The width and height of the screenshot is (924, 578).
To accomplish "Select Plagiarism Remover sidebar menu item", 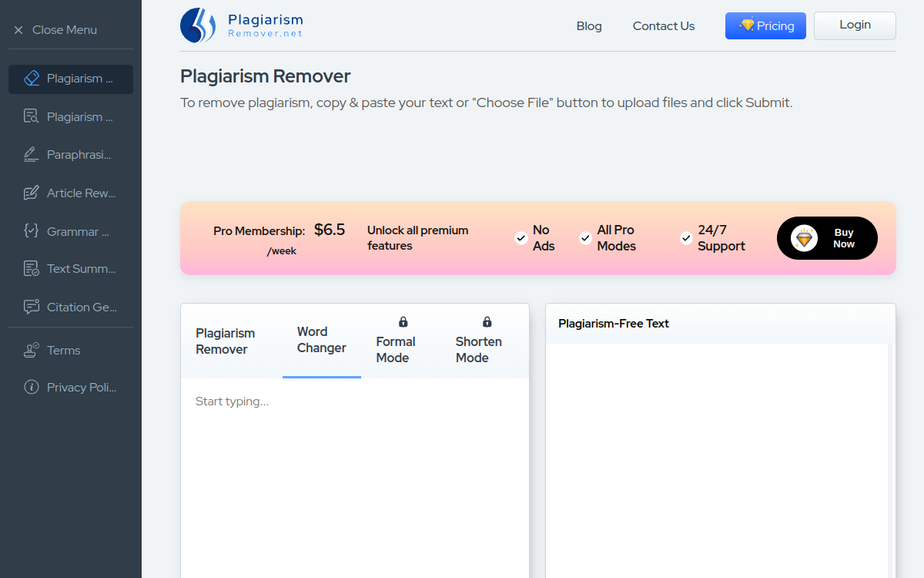I will 71,79.
